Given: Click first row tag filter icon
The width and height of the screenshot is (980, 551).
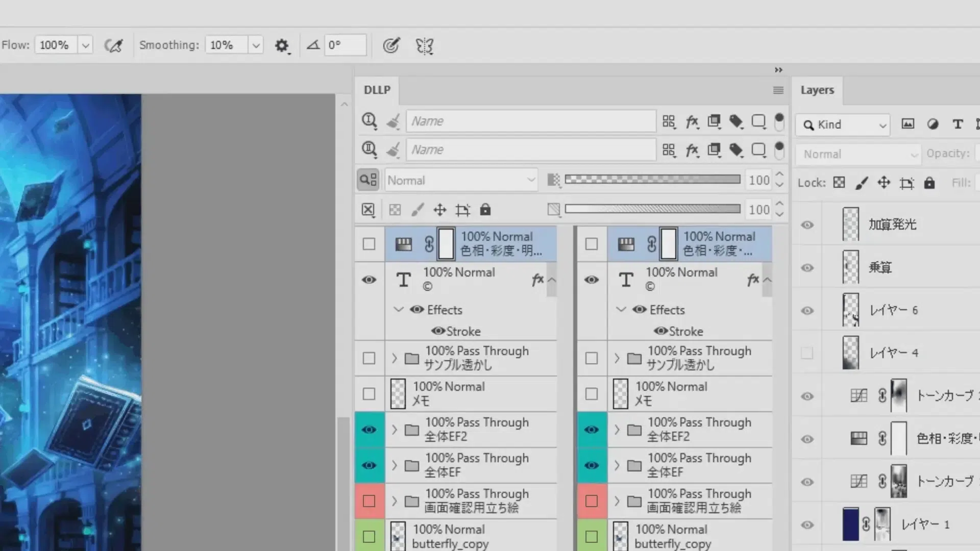Looking at the screenshot, I should tap(736, 121).
